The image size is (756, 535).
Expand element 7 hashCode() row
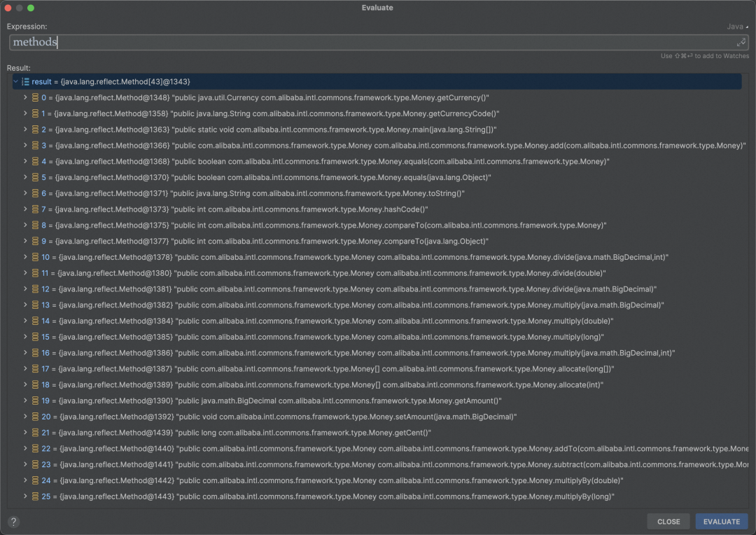click(x=25, y=209)
